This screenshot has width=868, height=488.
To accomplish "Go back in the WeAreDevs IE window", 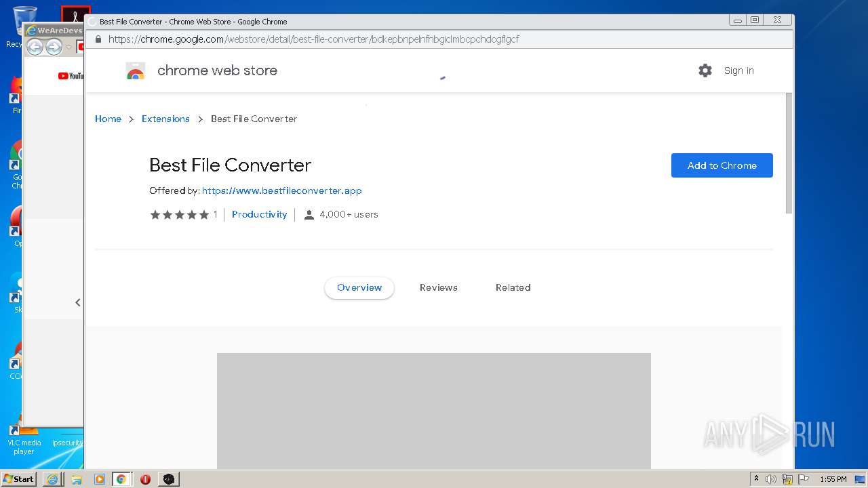I will [x=35, y=47].
